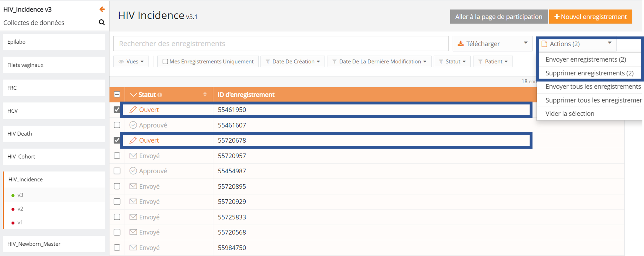
Task: Focus the Rechercher des enregistrements field
Action: [280, 44]
